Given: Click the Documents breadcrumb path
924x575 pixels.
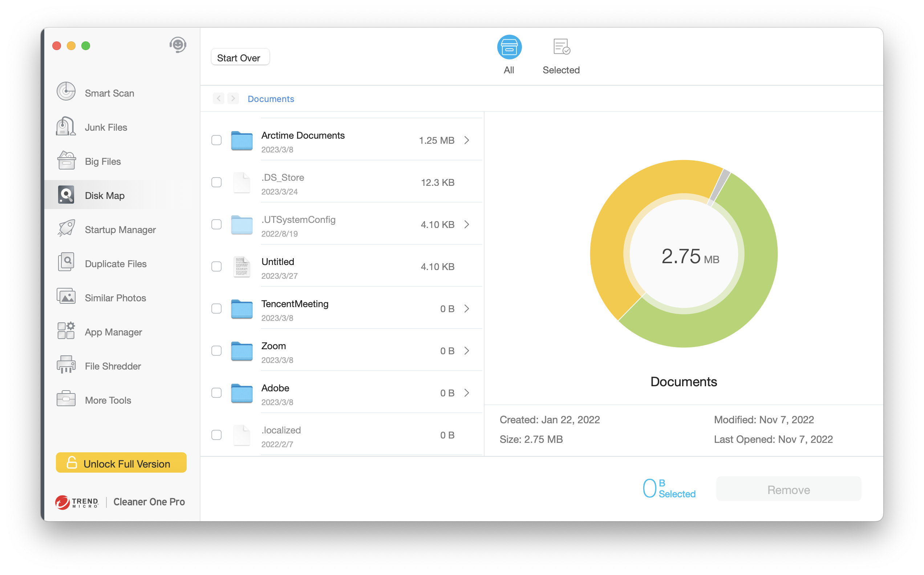Looking at the screenshot, I should click(x=271, y=99).
